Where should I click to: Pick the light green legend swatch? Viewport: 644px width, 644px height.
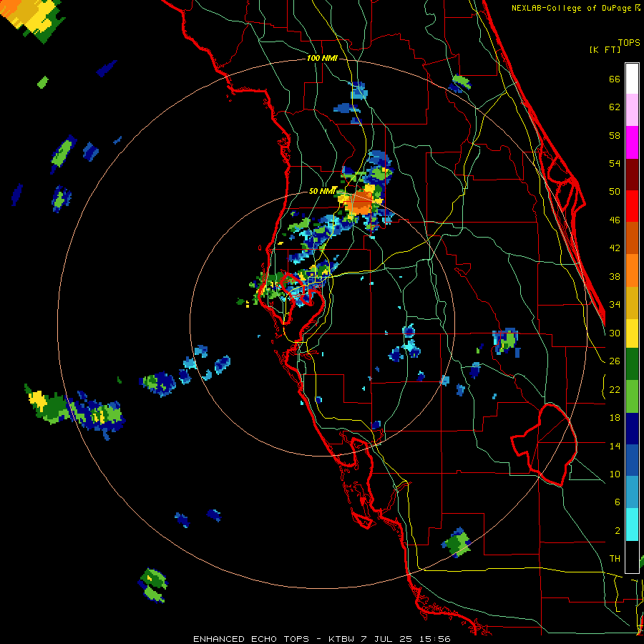(x=632, y=396)
